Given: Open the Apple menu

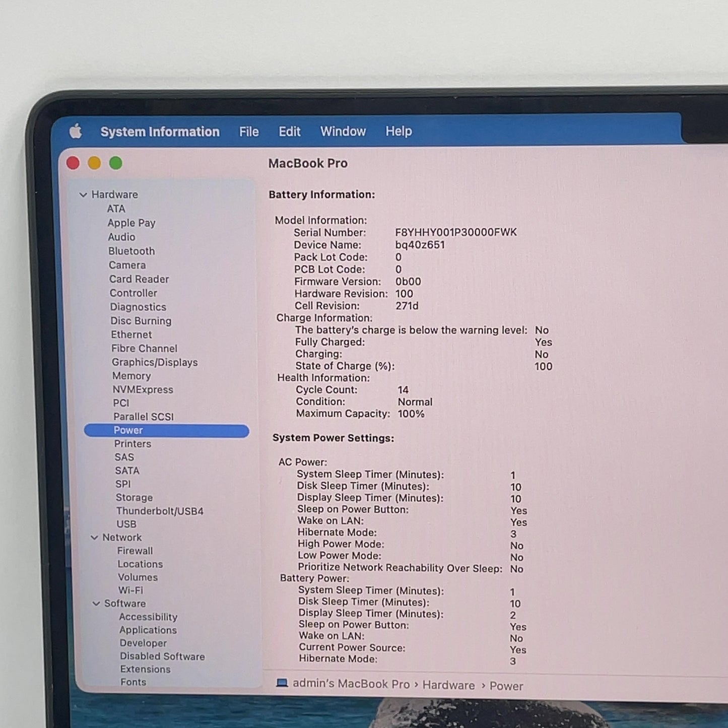Looking at the screenshot, I should coord(76,131).
